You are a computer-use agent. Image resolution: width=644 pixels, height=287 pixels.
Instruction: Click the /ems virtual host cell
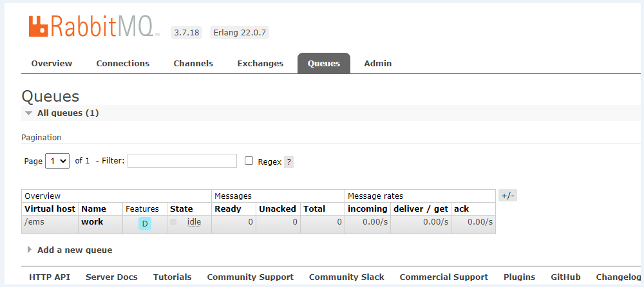[50, 224]
